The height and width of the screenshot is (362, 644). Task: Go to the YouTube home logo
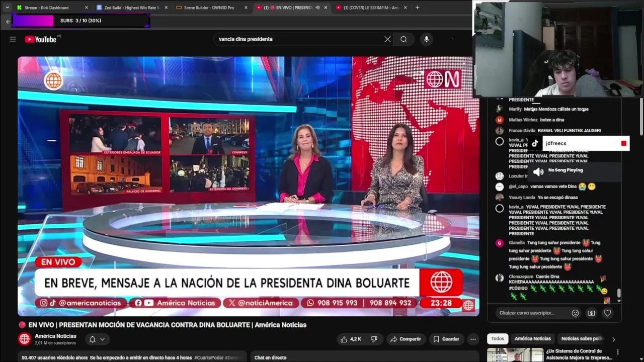pos(40,39)
